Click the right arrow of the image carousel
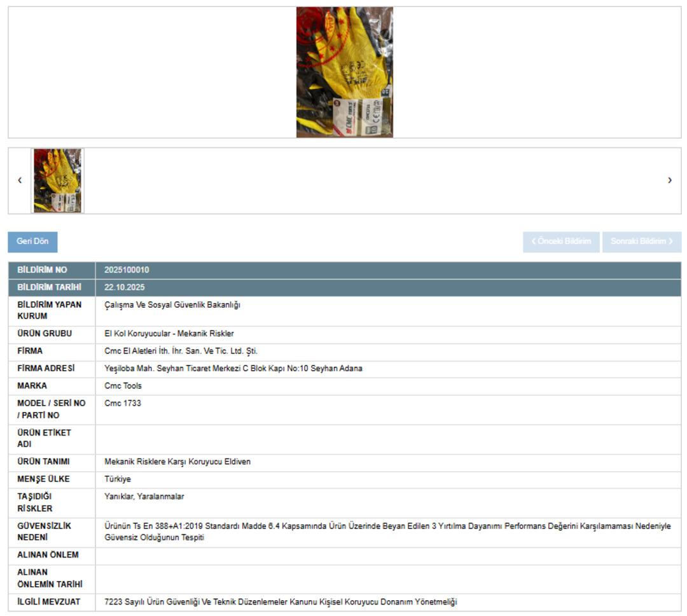This screenshot has width=687, height=616. tap(669, 181)
